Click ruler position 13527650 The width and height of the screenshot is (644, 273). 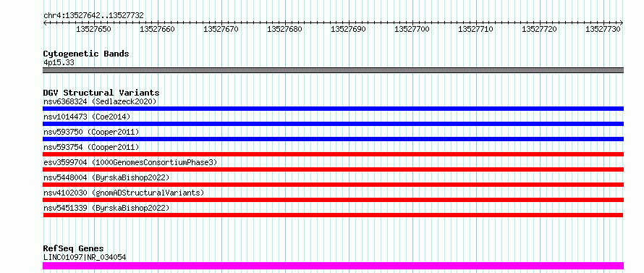93,29
